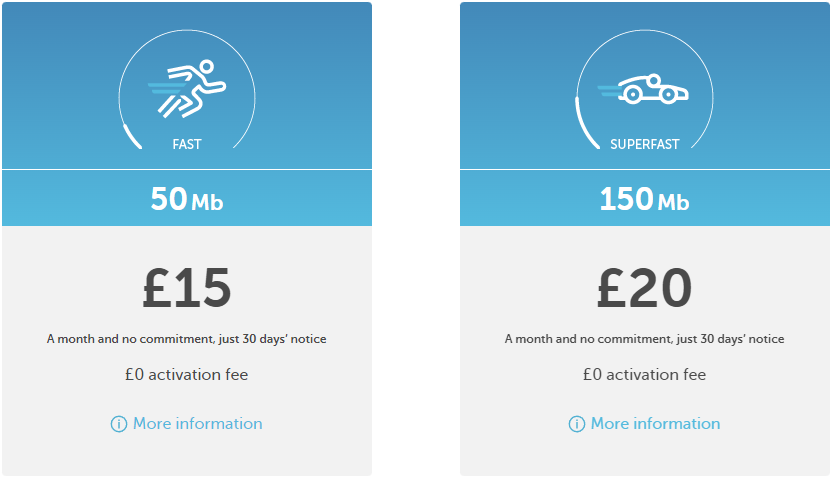Click £0 activation fee on the Fast card
Image resolution: width=831 pixels, height=479 pixels.
(187, 375)
